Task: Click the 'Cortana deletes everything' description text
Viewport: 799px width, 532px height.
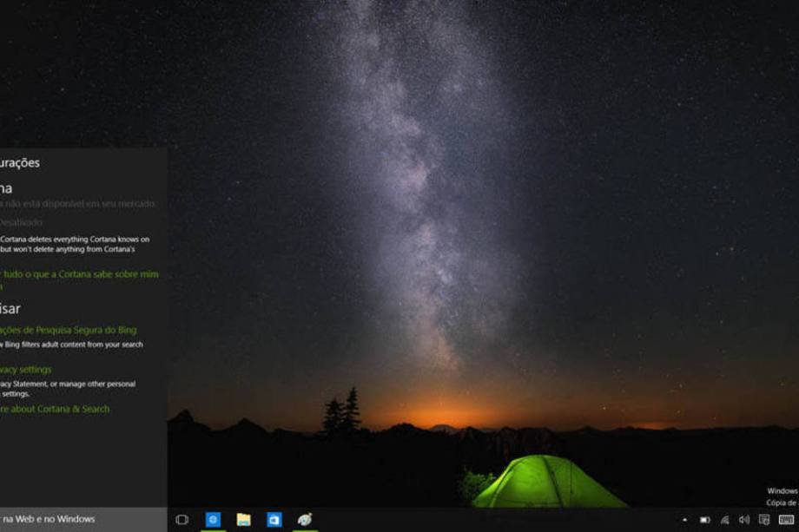Action: click(75, 240)
